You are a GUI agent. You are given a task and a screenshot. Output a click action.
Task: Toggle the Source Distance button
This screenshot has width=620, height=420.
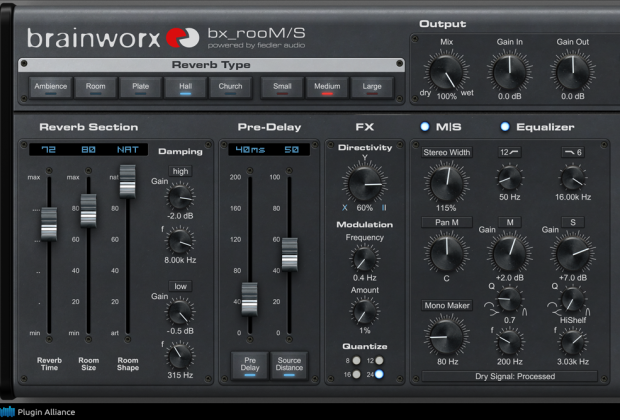[x=289, y=365]
